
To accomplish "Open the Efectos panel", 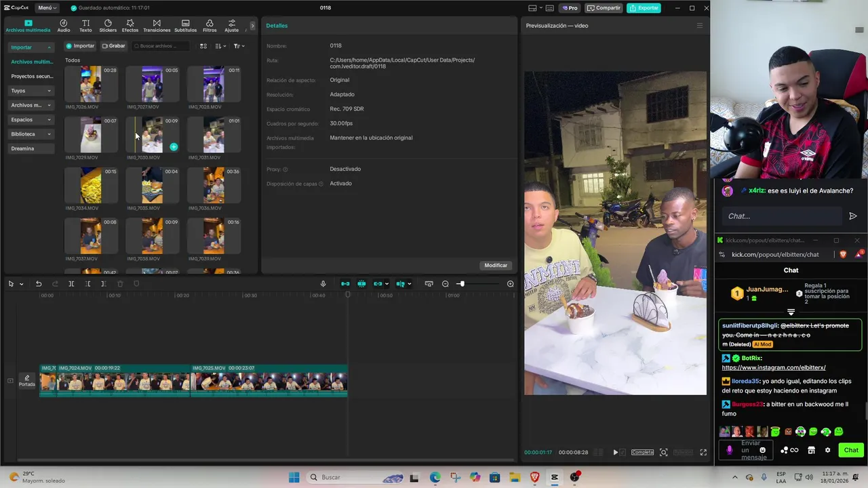I will pyautogui.click(x=130, y=26).
